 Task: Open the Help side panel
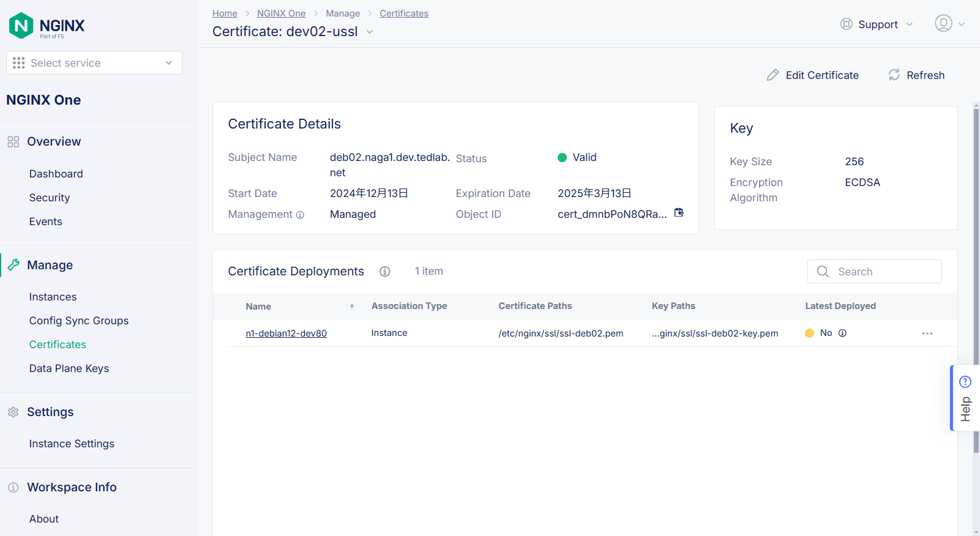pyautogui.click(x=965, y=398)
